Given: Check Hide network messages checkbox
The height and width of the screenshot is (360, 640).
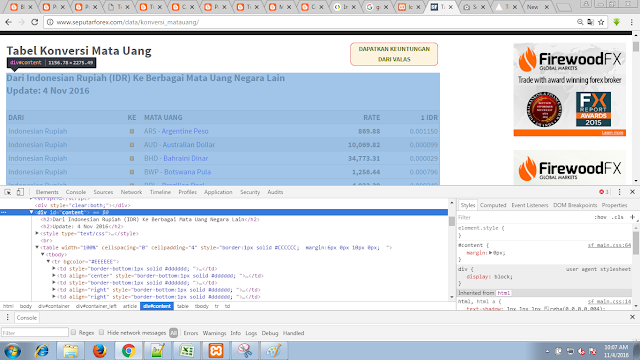Looking at the screenshot, I should (102, 332).
